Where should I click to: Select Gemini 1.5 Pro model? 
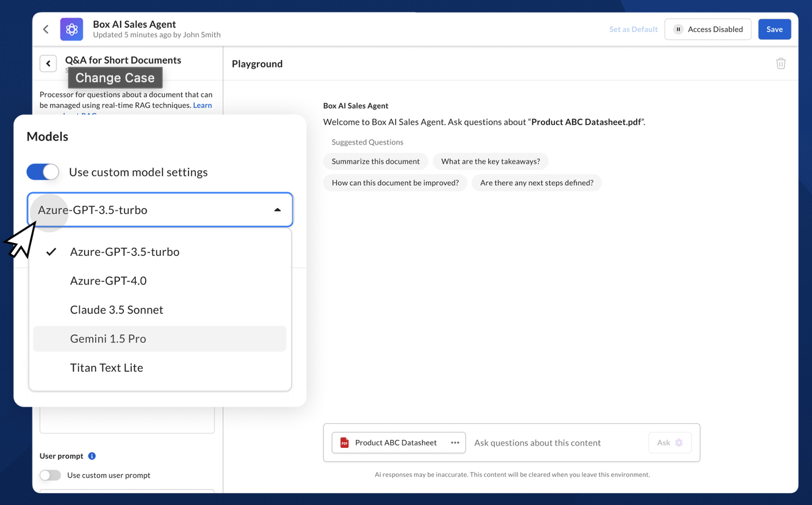pyautogui.click(x=160, y=339)
